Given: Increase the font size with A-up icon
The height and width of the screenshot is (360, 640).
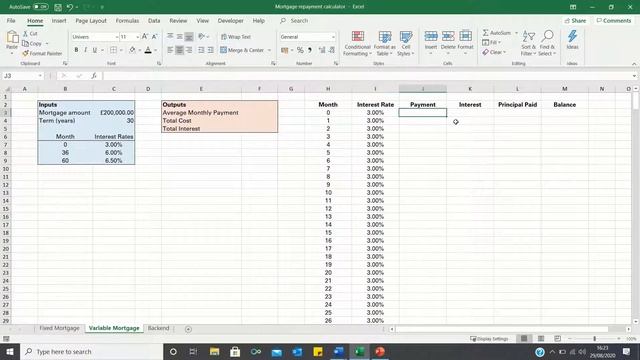Looking at the screenshot, I should click(144, 37).
